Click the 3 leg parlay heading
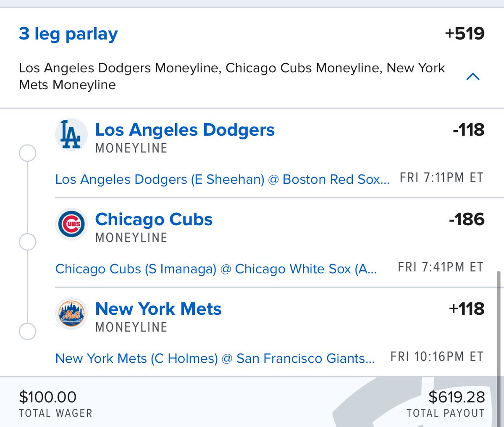504x427 pixels. pos(68,34)
